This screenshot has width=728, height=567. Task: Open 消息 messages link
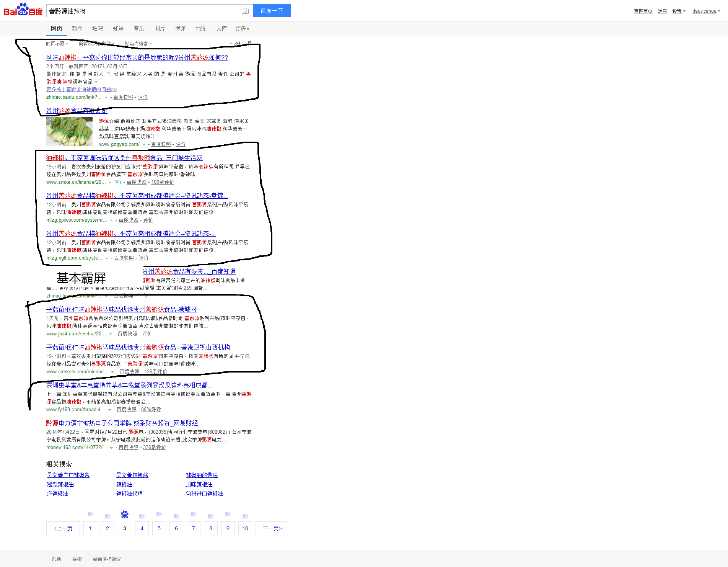662,11
